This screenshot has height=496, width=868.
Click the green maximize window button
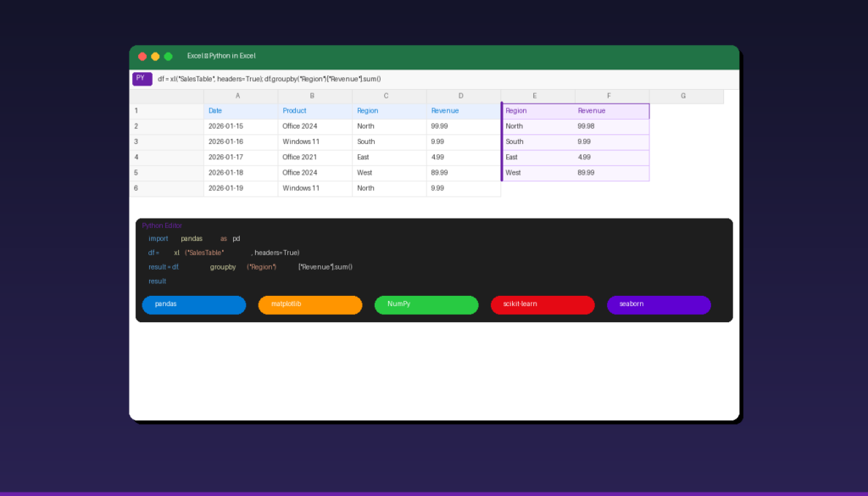pos(169,56)
